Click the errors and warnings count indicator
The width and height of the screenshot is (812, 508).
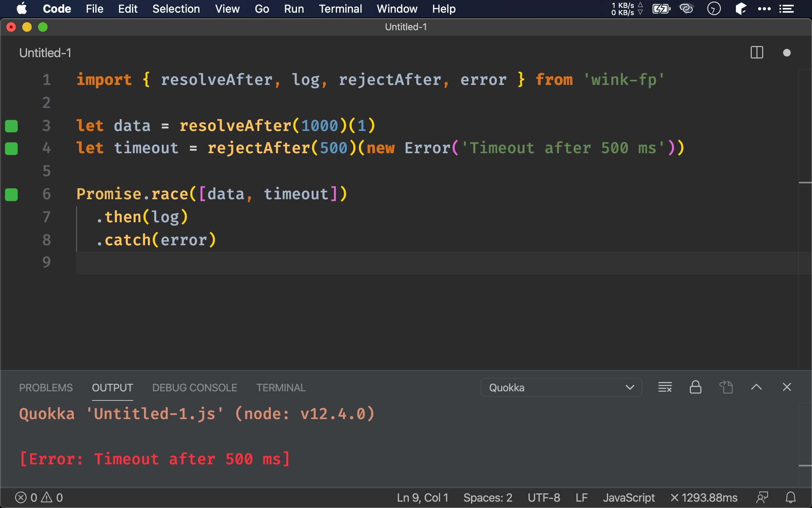tap(39, 497)
